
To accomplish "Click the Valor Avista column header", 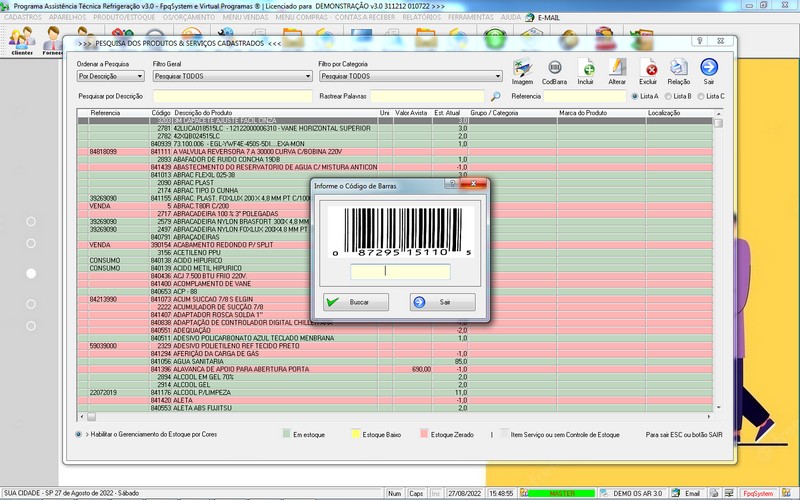I will pyautogui.click(x=411, y=113).
